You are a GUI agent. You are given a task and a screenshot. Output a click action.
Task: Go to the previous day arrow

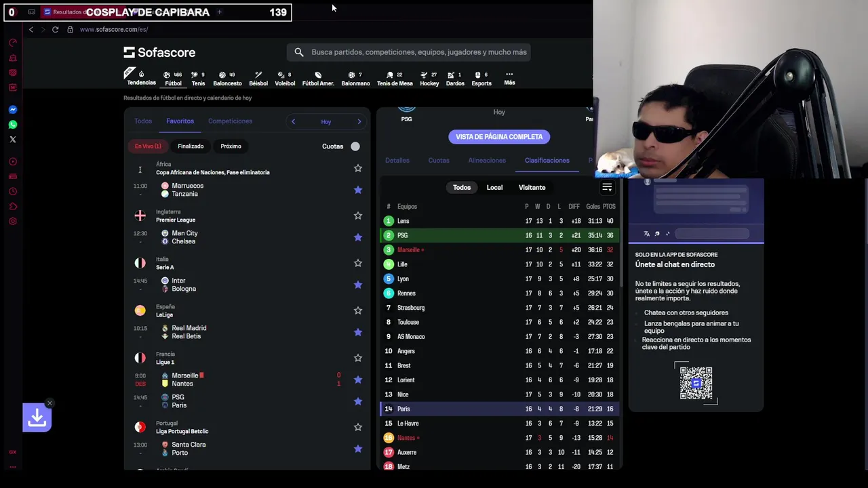[x=293, y=121]
